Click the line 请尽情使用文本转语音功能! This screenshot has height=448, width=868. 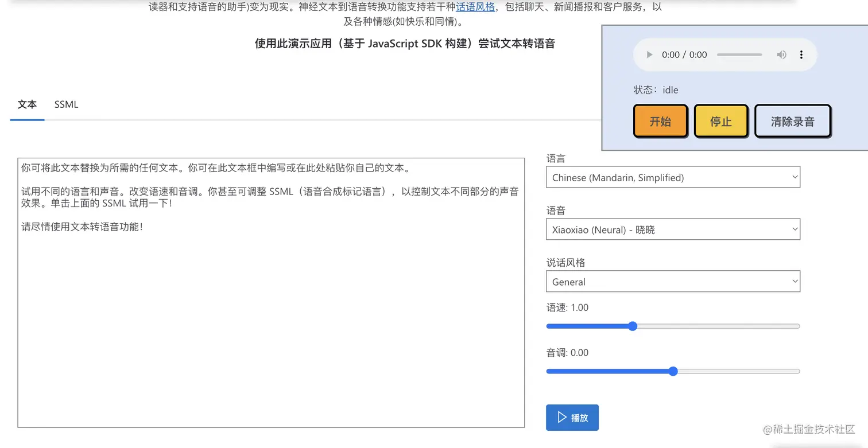point(82,227)
